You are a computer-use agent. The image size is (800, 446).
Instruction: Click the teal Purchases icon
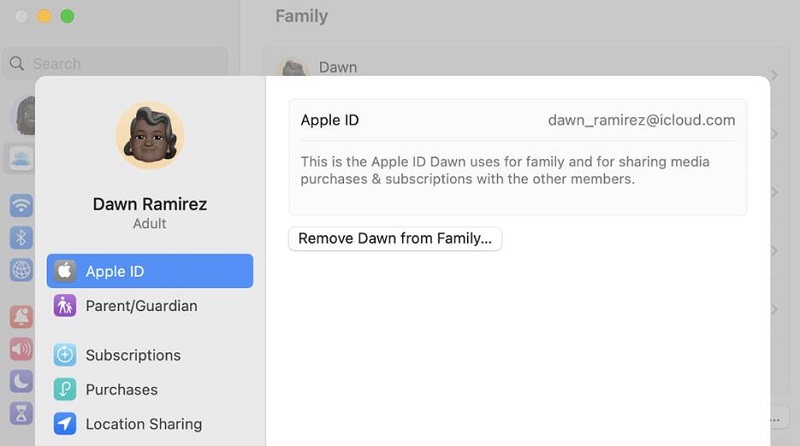[x=65, y=389]
